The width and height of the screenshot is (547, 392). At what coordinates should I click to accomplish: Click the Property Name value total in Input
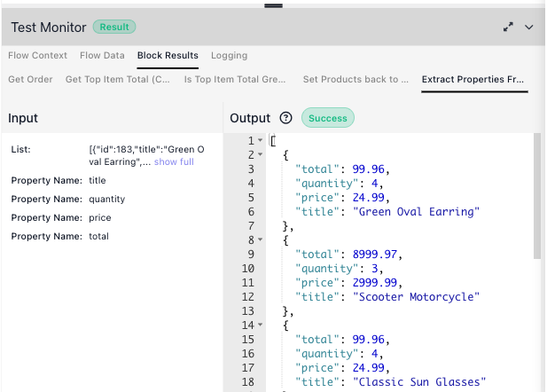[98, 236]
